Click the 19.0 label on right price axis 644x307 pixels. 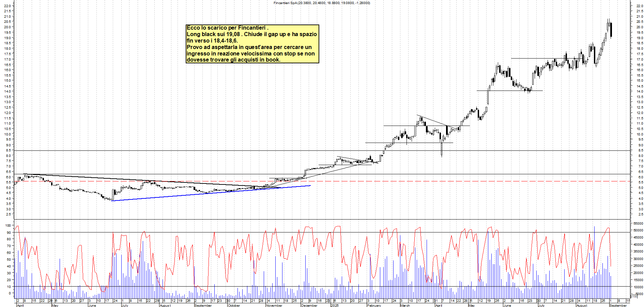(x=640, y=38)
